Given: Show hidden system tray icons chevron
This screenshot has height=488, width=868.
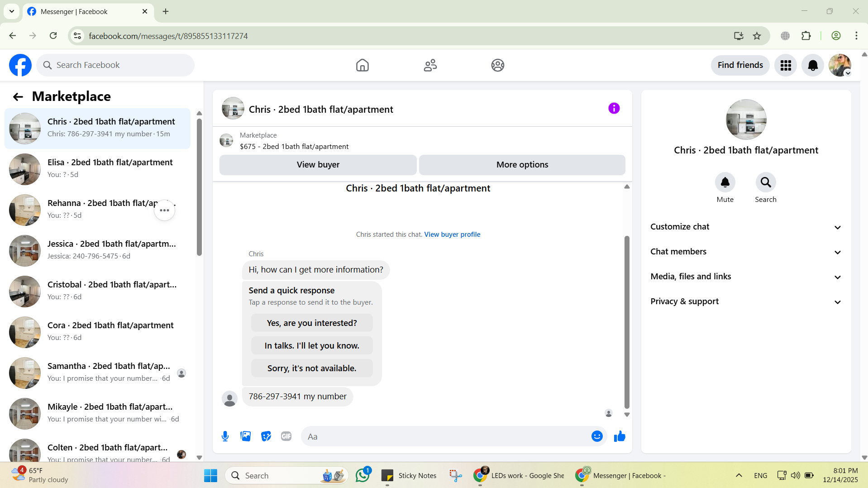Looking at the screenshot, I should [739, 475].
